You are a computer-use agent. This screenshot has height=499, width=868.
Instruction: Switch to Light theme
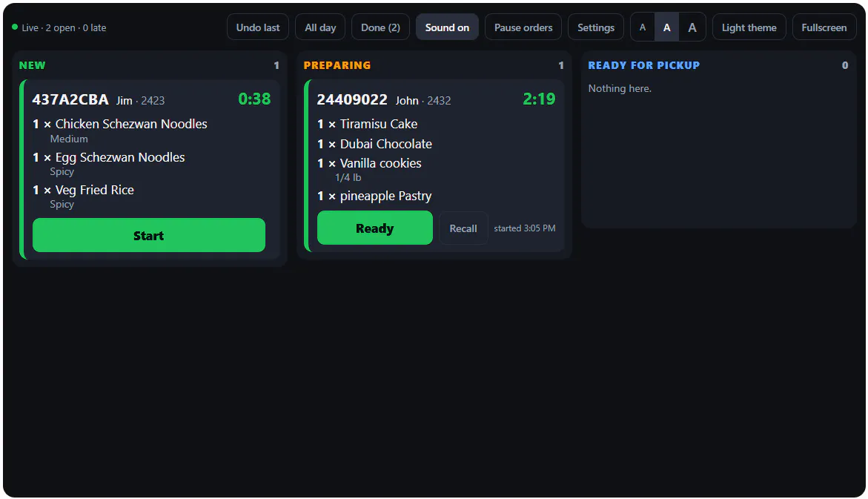click(749, 27)
